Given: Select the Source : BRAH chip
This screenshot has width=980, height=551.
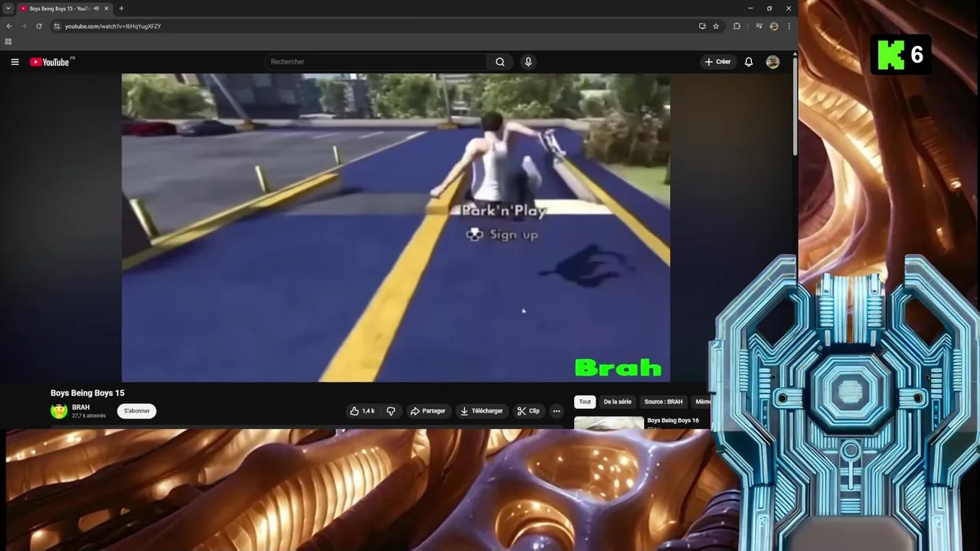Looking at the screenshot, I should point(663,402).
